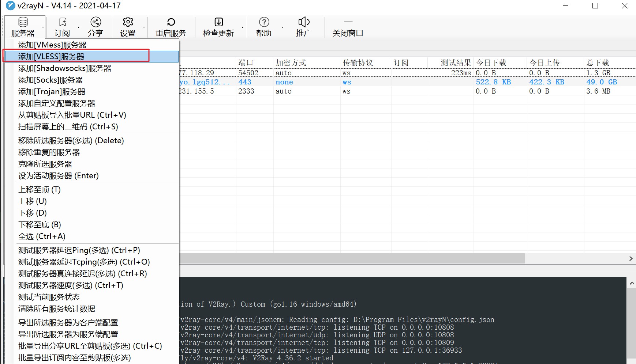636x364 pixels.
Task: Select 添加[Socks]服务器 menu item
Action: click(91, 80)
